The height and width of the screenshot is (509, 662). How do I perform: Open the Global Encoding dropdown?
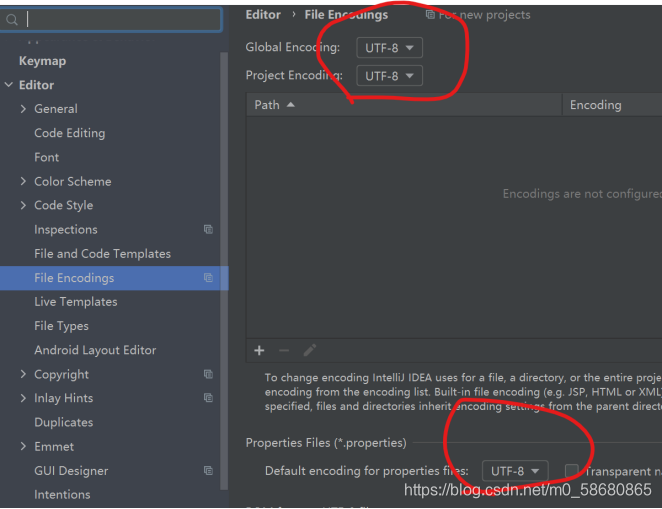click(x=389, y=48)
